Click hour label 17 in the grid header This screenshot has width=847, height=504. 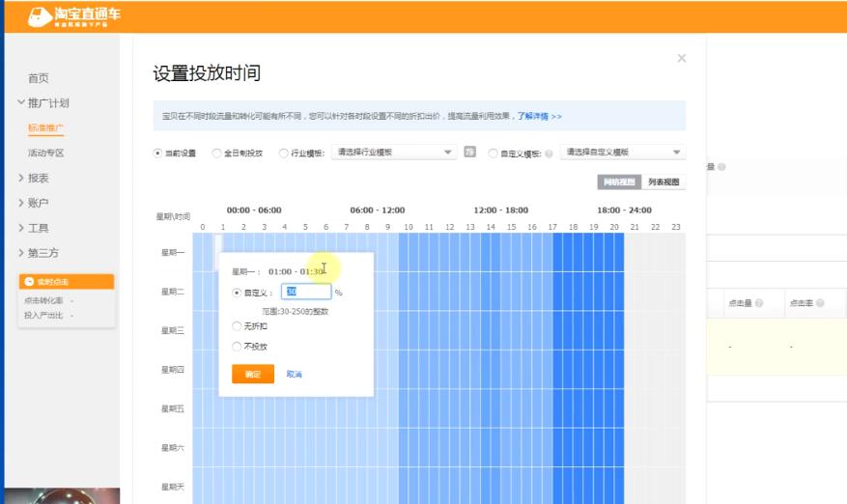point(552,227)
